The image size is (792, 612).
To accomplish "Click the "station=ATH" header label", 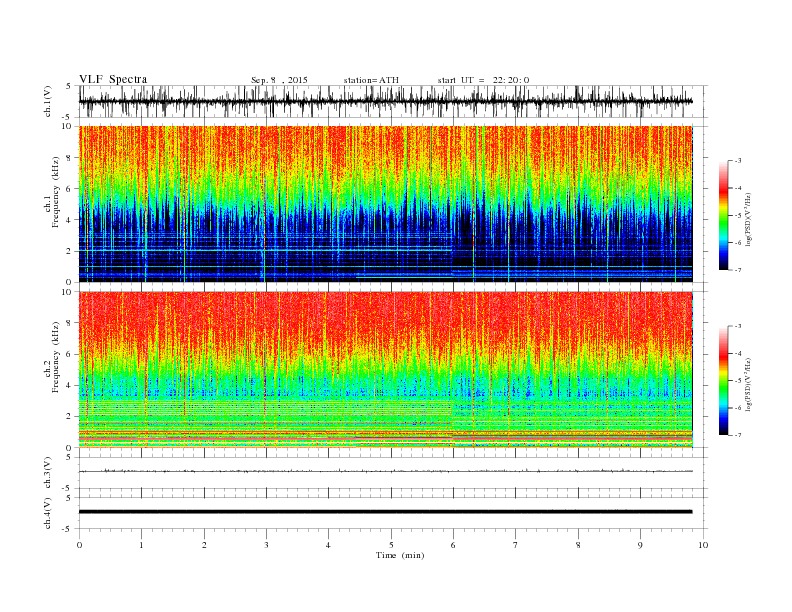I will [371, 80].
